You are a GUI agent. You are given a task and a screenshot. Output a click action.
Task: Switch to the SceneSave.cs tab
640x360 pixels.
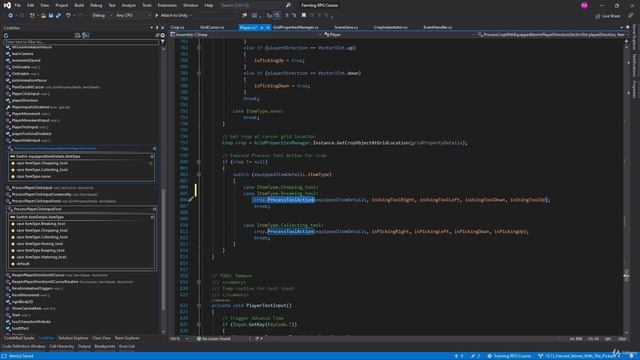(346, 27)
